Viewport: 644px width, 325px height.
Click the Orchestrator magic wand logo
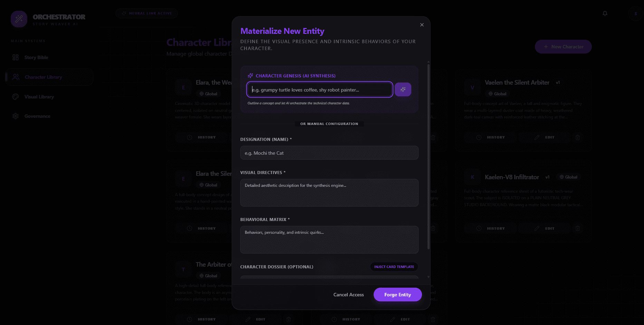pyautogui.click(x=19, y=19)
